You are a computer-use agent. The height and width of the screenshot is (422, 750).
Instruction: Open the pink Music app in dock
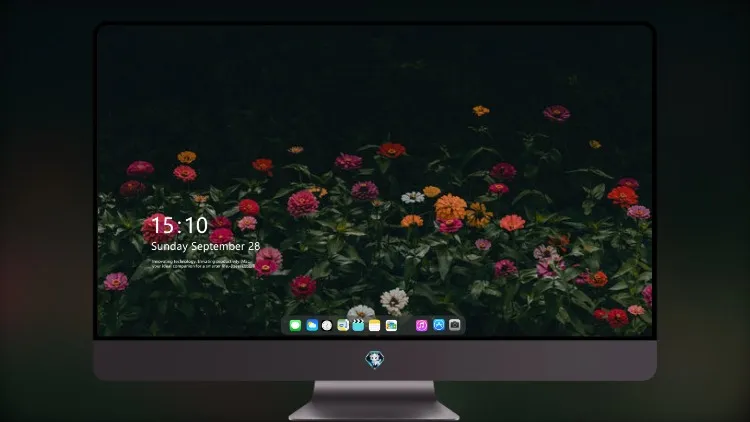pyautogui.click(x=421, y=325)
